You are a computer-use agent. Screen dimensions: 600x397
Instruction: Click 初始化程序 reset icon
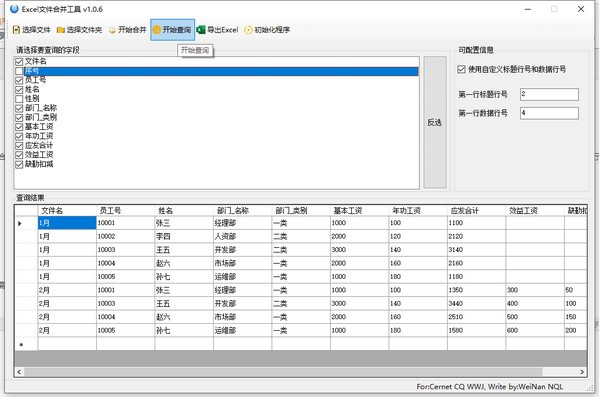click(248, 30)
